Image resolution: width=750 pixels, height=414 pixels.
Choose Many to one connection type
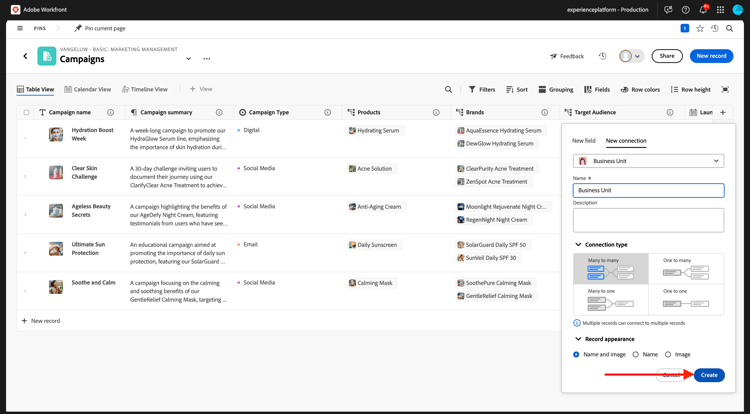tap(611, 300)
